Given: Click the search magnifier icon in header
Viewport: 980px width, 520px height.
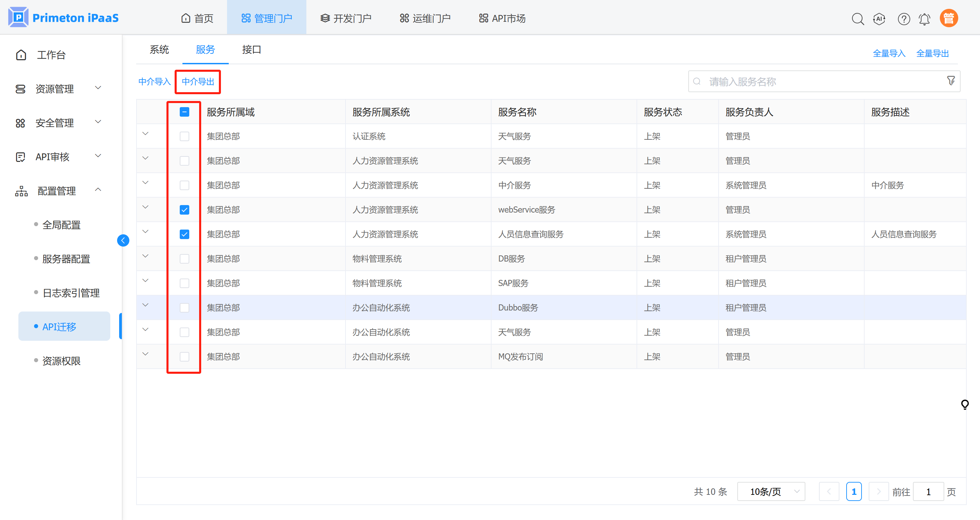Looking at the screenshot, I should point(857,19).
